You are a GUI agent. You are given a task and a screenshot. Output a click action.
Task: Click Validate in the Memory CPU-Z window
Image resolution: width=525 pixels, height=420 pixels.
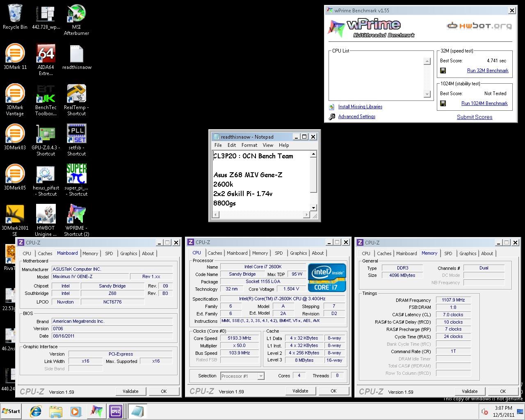[470, 391]
